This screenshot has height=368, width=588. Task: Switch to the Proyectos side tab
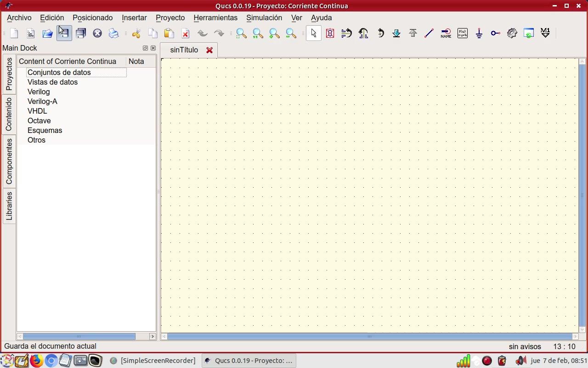coord(9,74)
